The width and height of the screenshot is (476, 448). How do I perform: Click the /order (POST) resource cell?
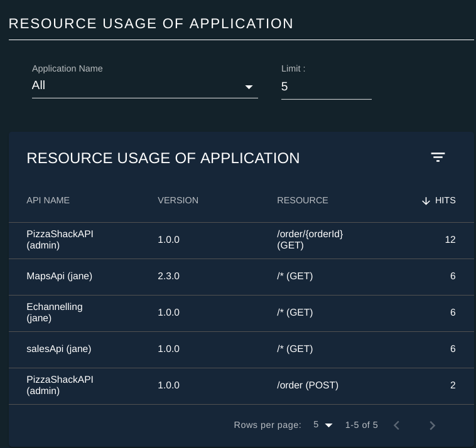[308, 385]
